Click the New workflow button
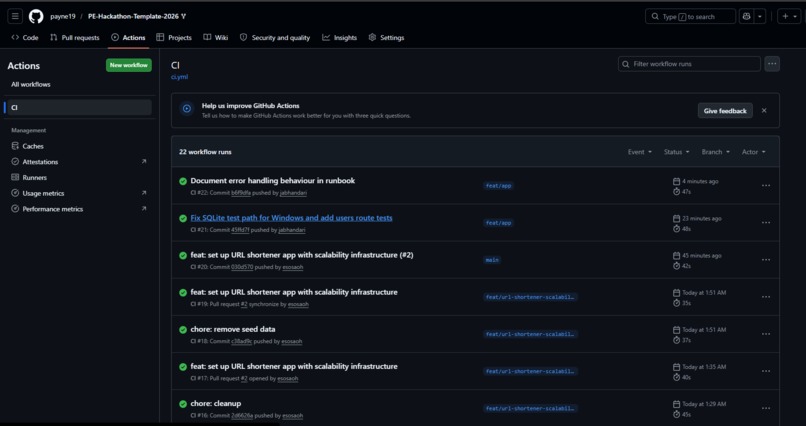 pyautogui.click(x=129, y=65)
